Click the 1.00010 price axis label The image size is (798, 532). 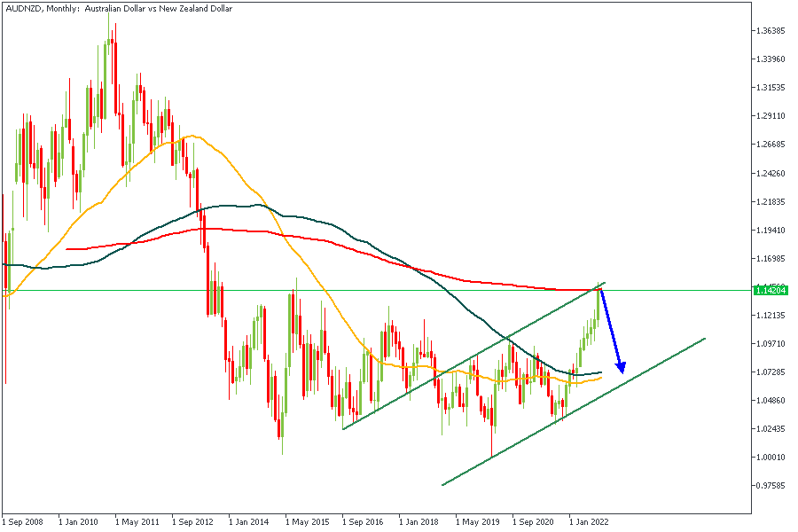coord(770,458)
